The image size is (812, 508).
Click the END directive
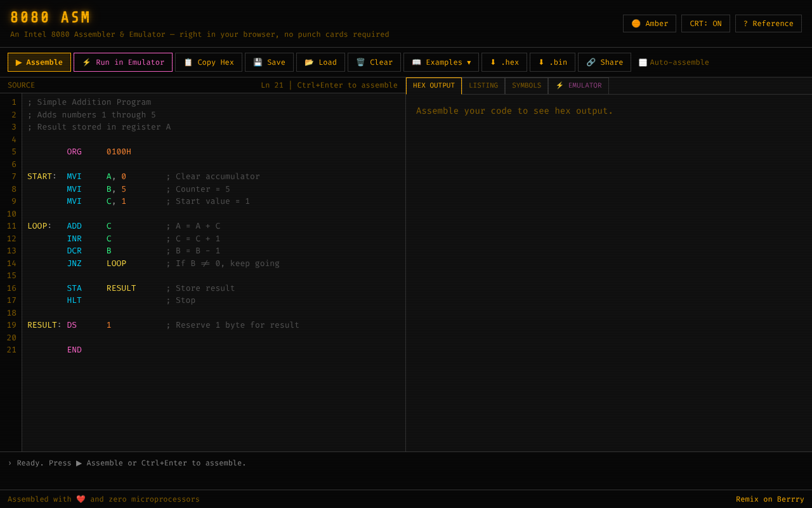tap(74, 350)
